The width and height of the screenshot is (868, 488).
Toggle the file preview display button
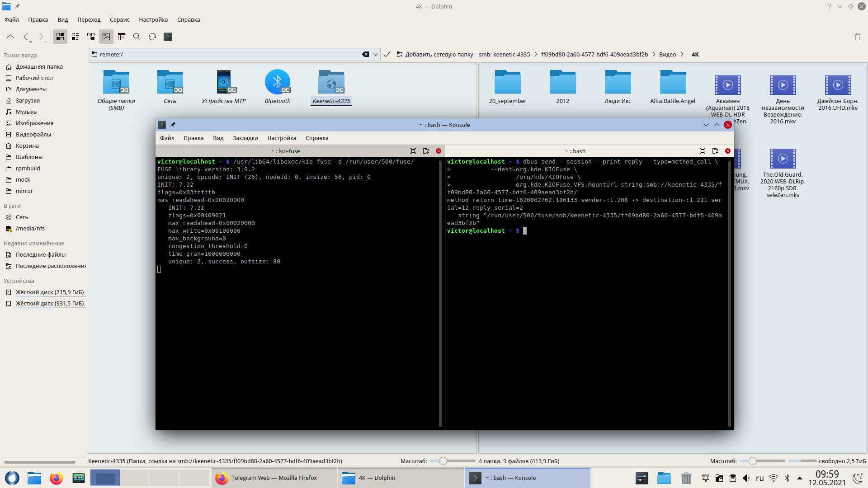[106, 37]
